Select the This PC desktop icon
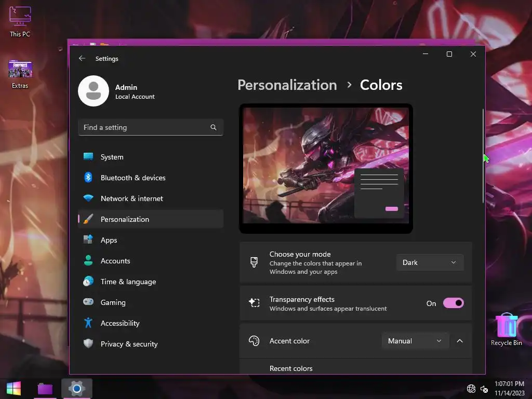This screenshot has width=532, height=399. coord(20,21)
